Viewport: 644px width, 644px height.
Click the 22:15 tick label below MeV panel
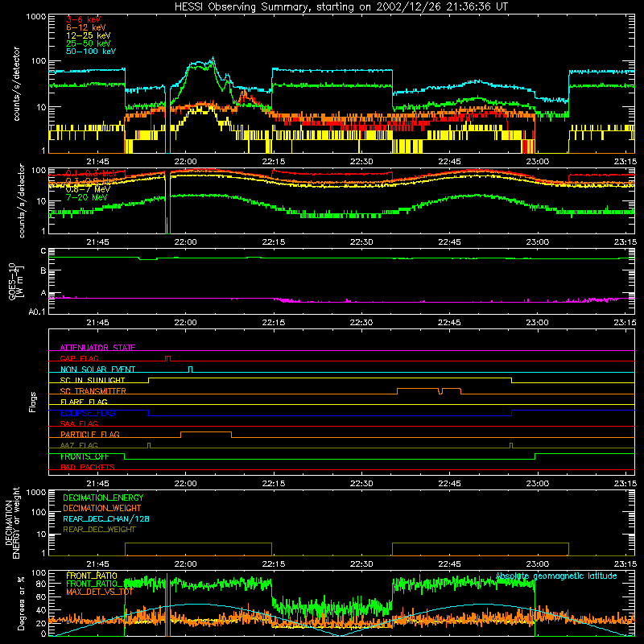pos(274,242)
